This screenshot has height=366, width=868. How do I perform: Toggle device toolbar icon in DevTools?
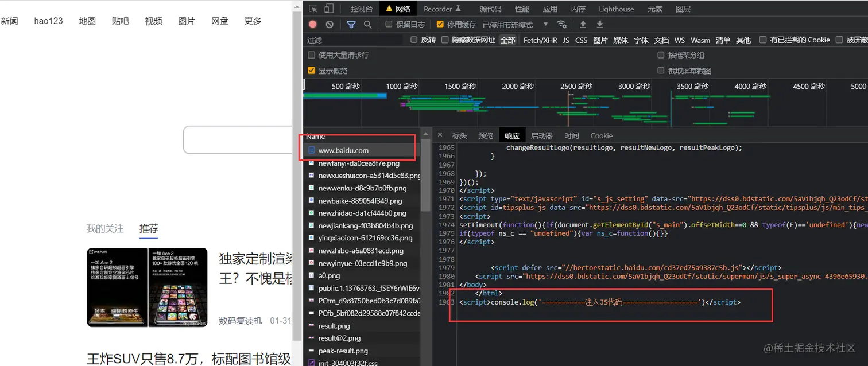[x=329, y=9]
